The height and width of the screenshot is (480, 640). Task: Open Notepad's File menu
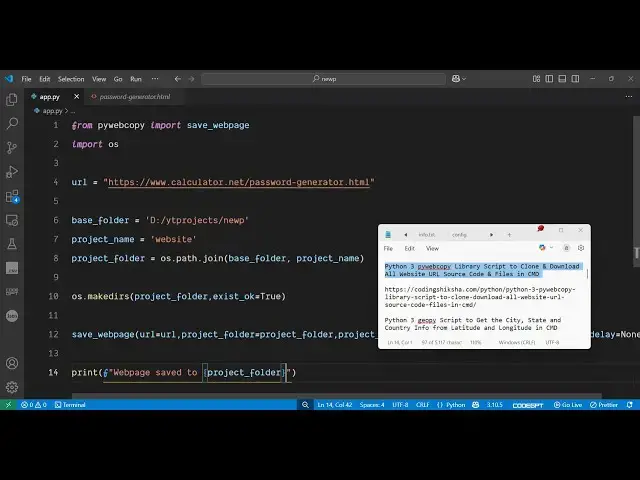pos(388,248)
